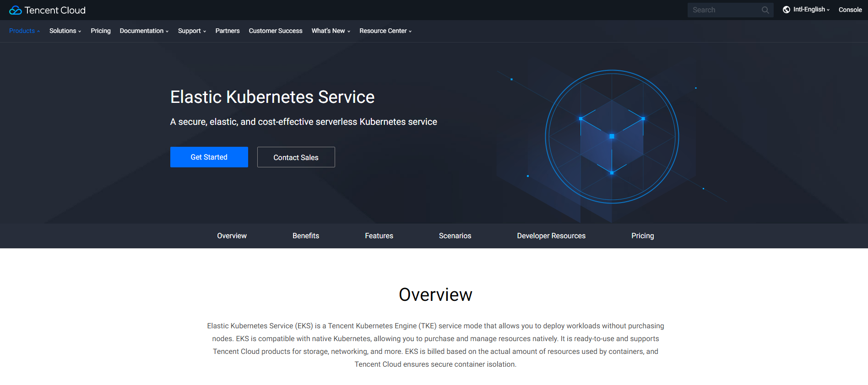Expand the What's New menu

[331, 31]
